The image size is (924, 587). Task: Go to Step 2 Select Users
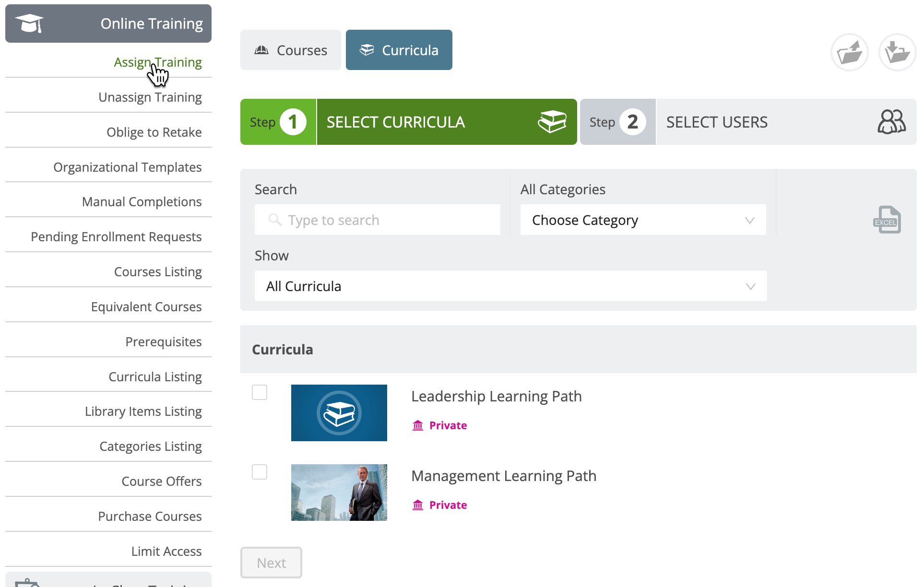coord(748,122)
